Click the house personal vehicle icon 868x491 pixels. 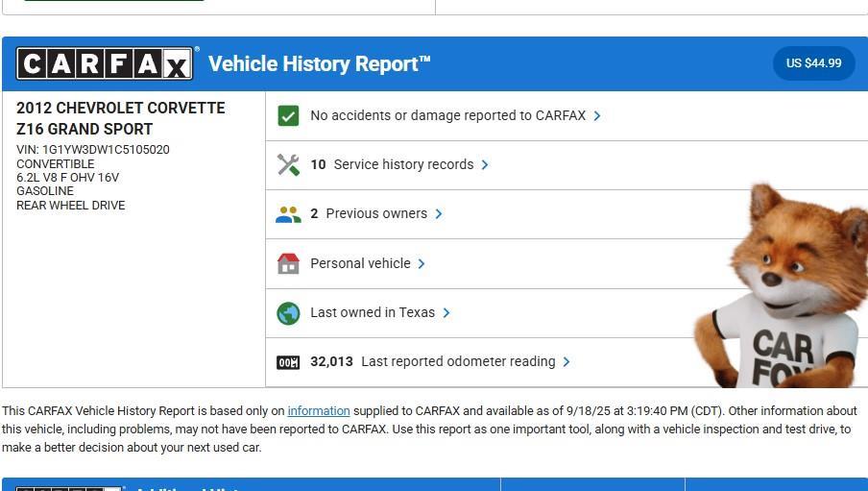click(288, 263)
